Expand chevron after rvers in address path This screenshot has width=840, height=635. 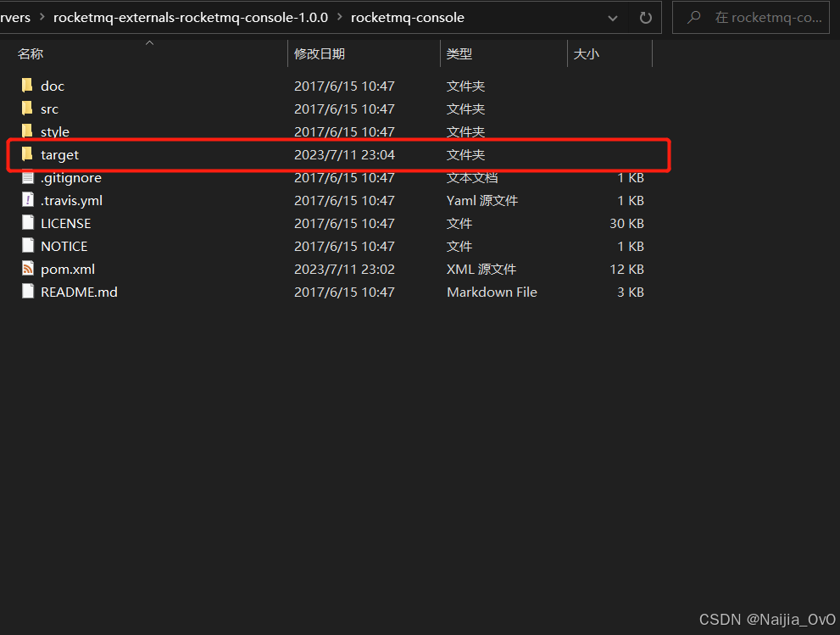(x=42, y=17)
